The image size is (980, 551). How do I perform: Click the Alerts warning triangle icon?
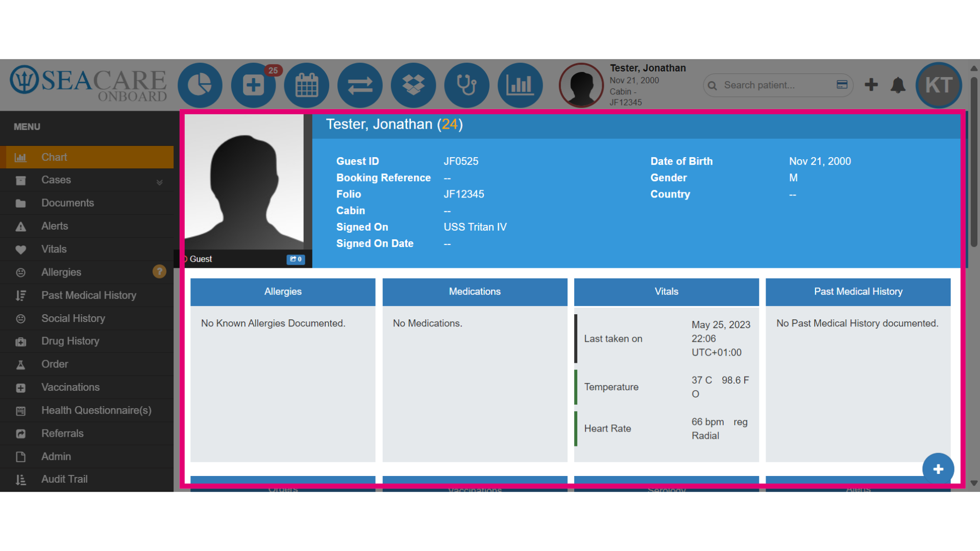click(20, 227)
